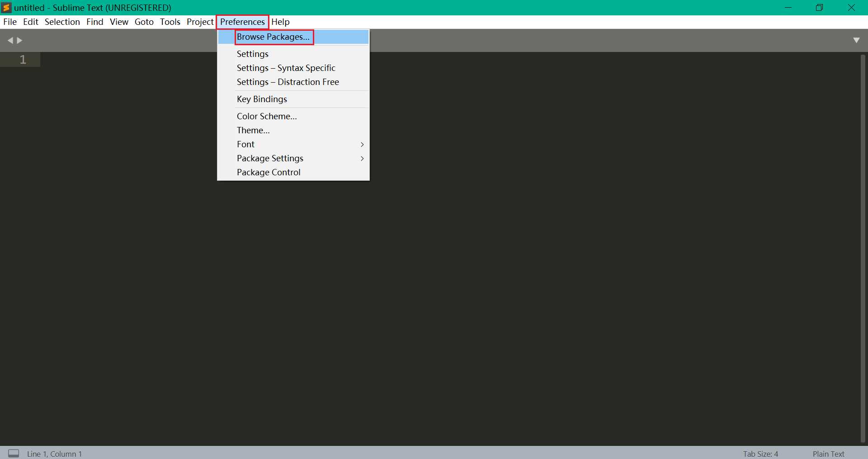Select Settings – Syntax Specific

[293, 68]
